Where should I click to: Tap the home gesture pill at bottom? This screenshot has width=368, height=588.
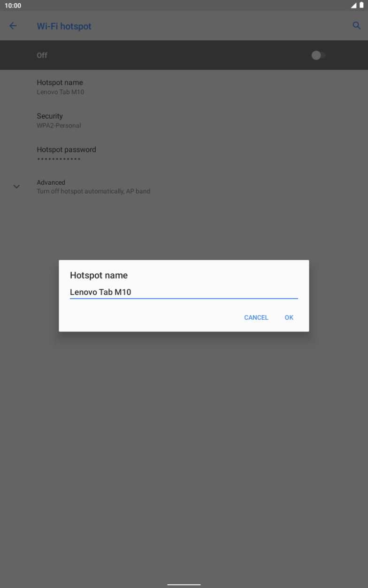(184, 585)
